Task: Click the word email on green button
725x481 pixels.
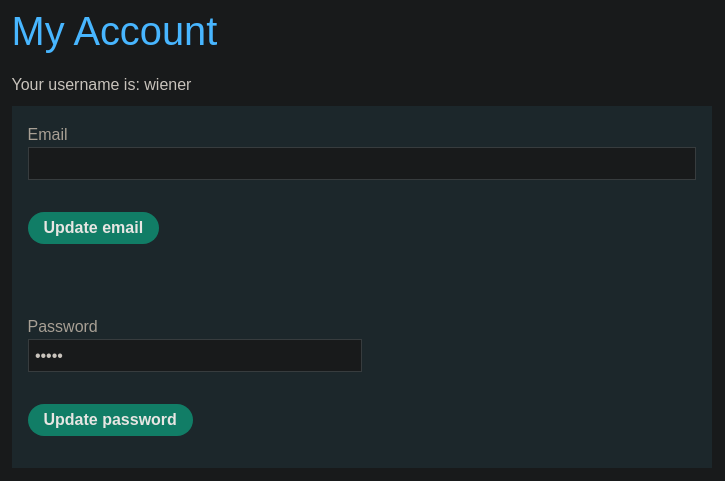Action: (x=122, y=228)
